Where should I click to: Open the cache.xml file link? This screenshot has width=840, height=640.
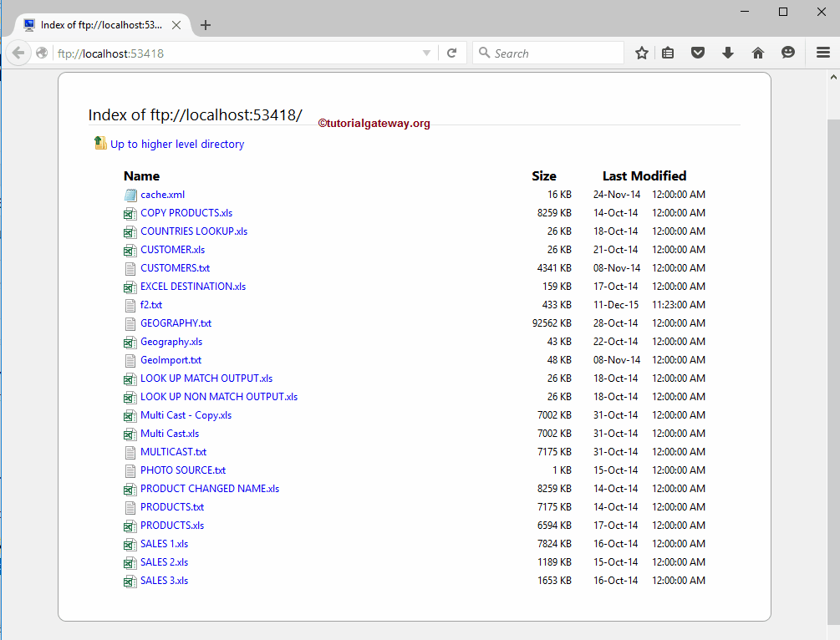click(162, 195)
